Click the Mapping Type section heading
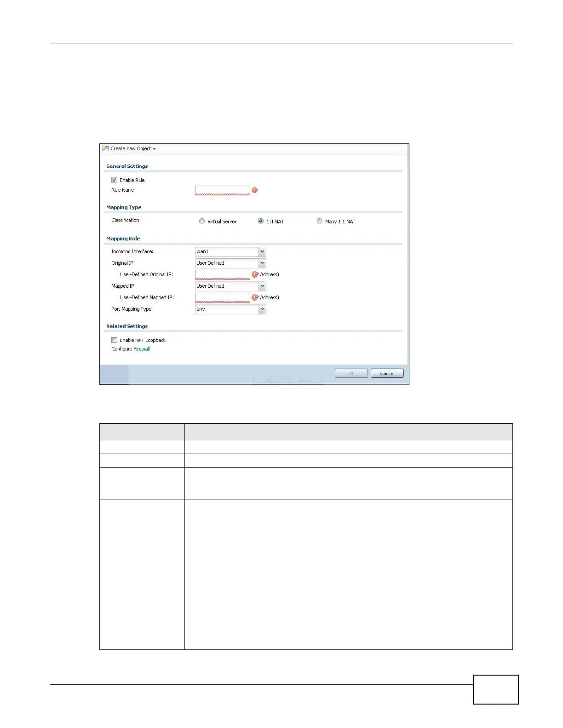The height and width of the screenshot is (728, 563). coord(124,207)
